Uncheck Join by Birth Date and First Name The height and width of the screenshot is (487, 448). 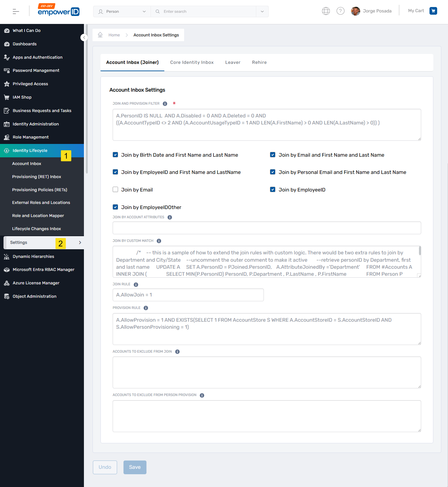(115, 154)
